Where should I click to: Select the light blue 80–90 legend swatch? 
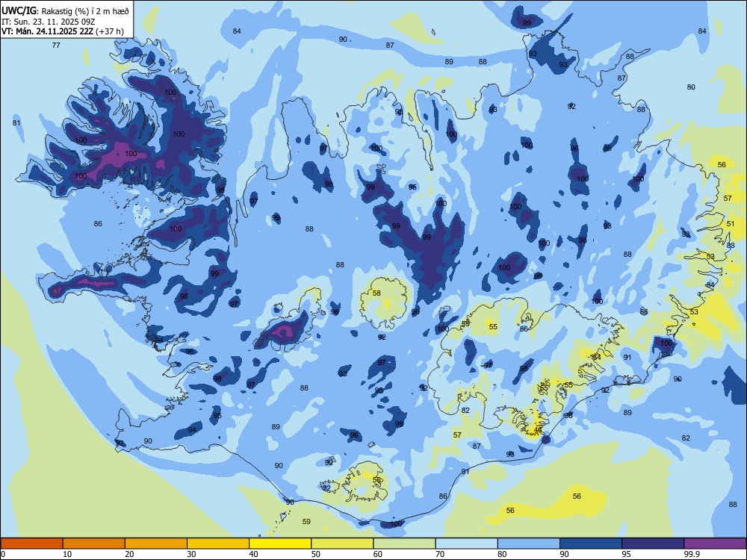point(529,544)
